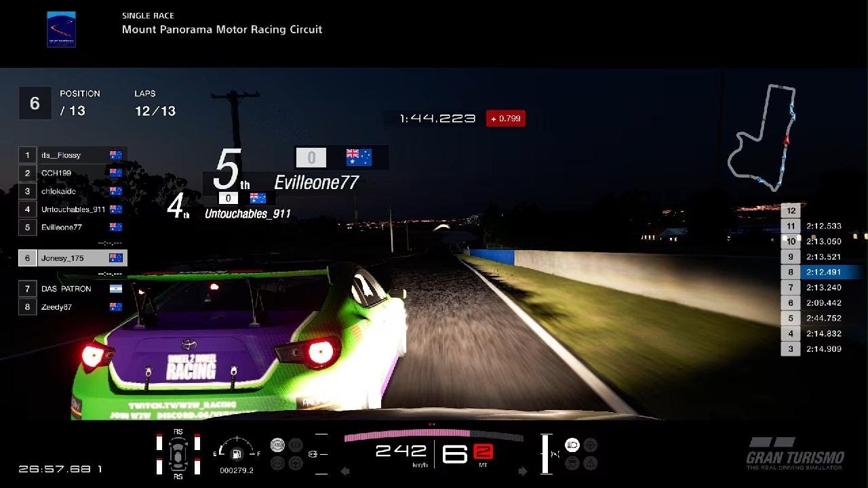Click lap 6 time 2:09.442
This screenshot has height=488, width=868.
coord(824,303)
